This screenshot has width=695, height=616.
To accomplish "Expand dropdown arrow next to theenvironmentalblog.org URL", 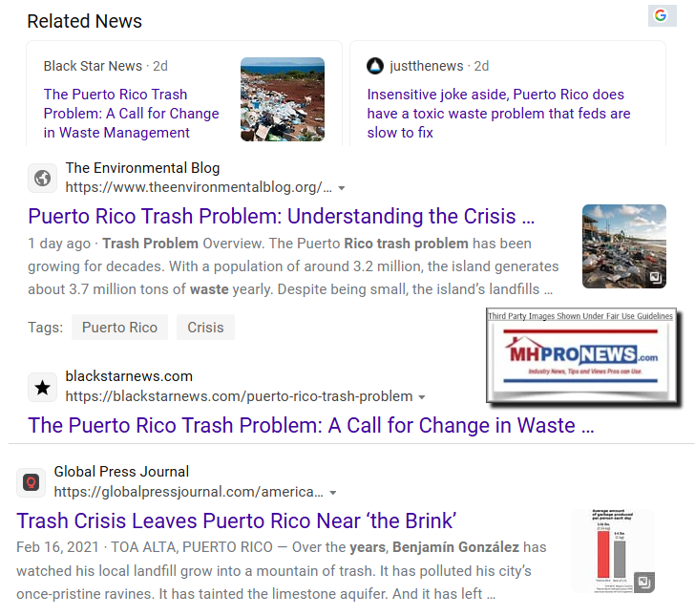I will coord(342,188).
